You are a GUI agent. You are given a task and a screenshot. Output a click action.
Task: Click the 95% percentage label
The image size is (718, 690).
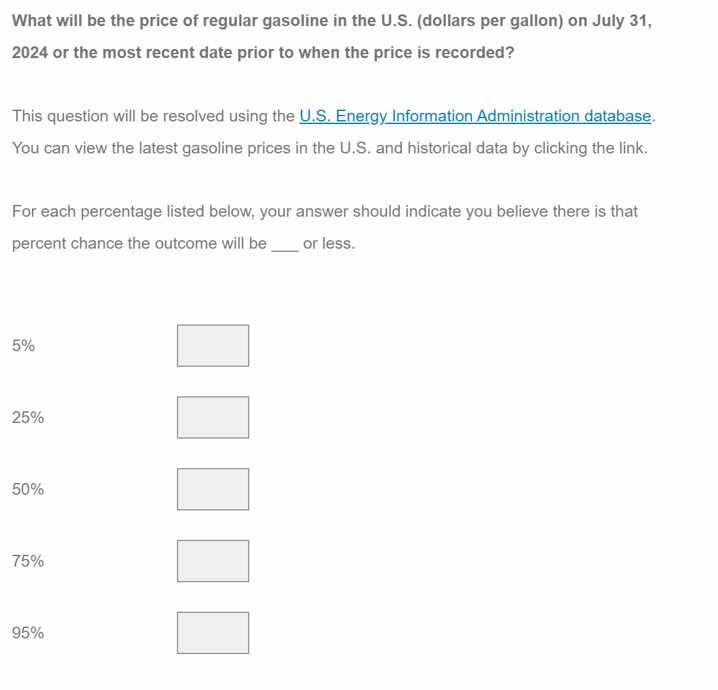(28, 633)
